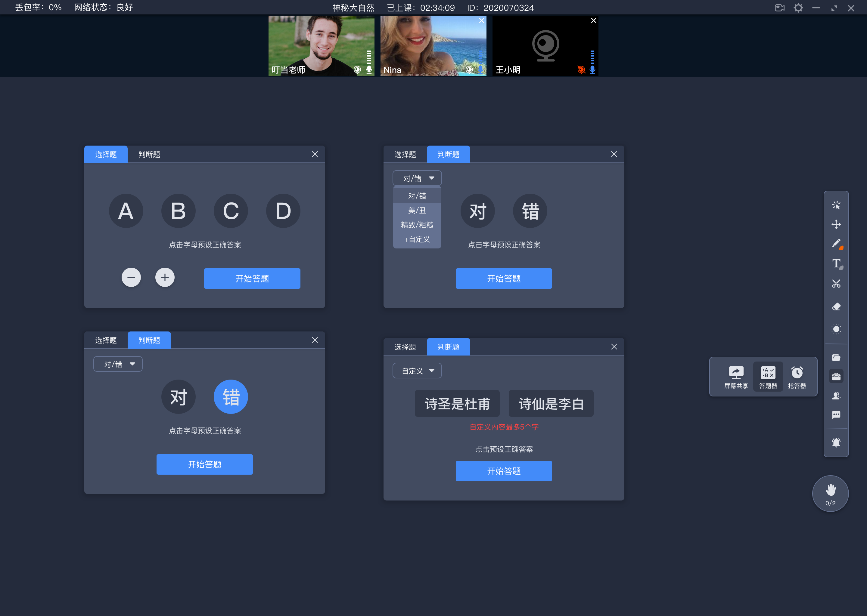Select the pen/draw tool in sidebar

coord(836,243)
